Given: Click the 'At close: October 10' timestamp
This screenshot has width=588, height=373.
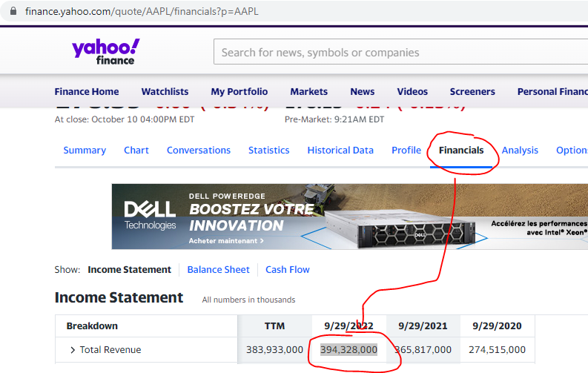Looking at the screenshot, I should tap(125, 119).
